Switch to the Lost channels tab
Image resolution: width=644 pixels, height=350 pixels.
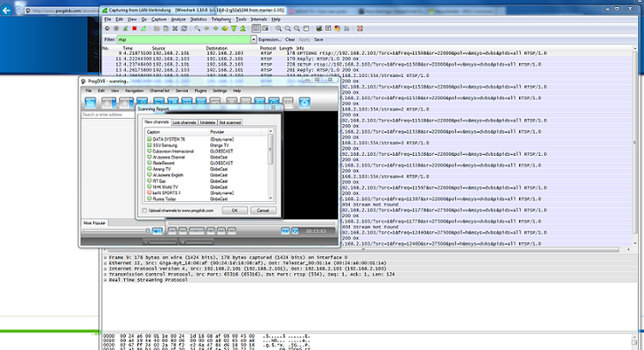coord(183,123)
